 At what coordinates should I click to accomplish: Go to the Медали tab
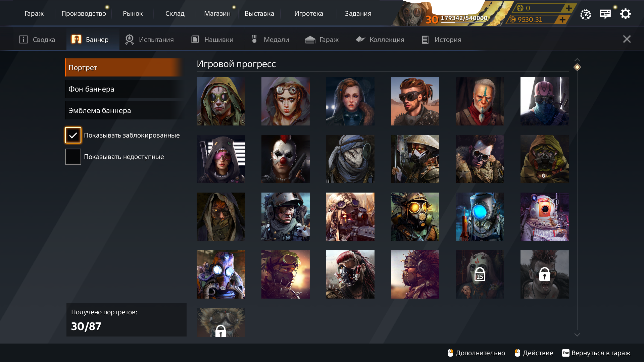tap(270, 40)
